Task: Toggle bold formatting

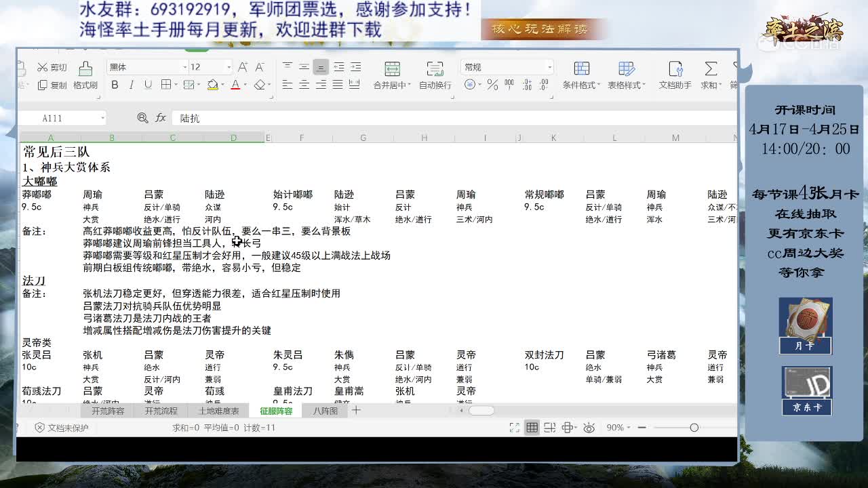Action: [x=115, y=85]
